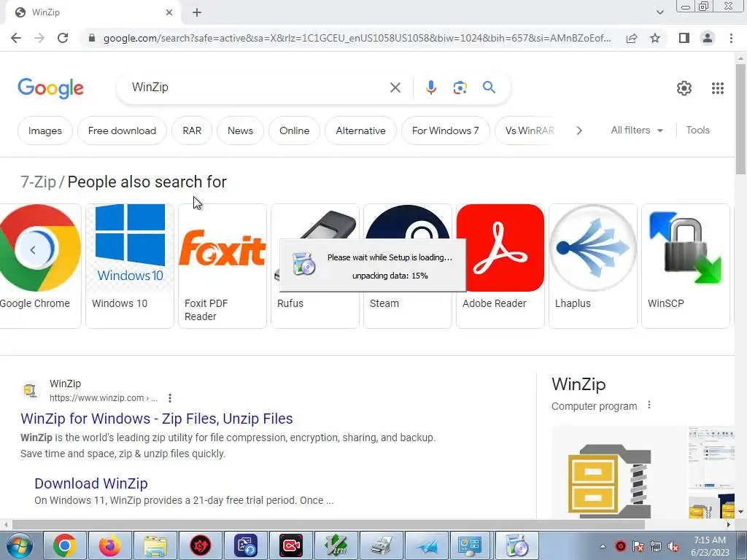
Task: Open the search Tools option
Action: (697, 130)
